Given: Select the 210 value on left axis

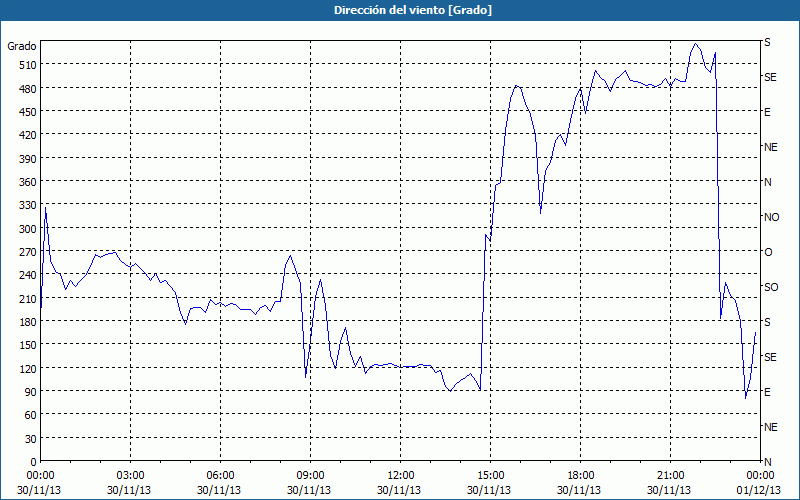Looking at the screenshot, I should pyautogui.click(x=28, y=298).
